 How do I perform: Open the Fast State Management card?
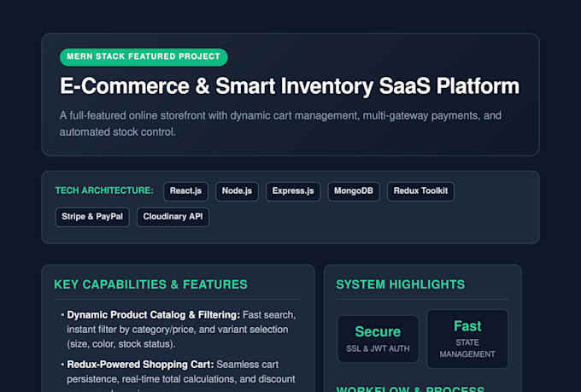click(467, 339)
